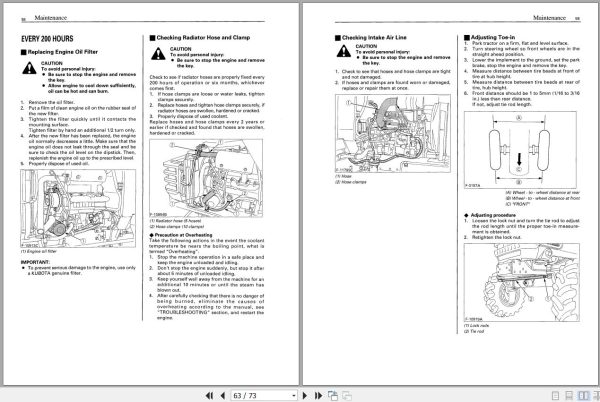Screen dimensions: 600x402
Task: Click the 'EVERY 200 HOURS' heading
Action: tap(47, 39)
